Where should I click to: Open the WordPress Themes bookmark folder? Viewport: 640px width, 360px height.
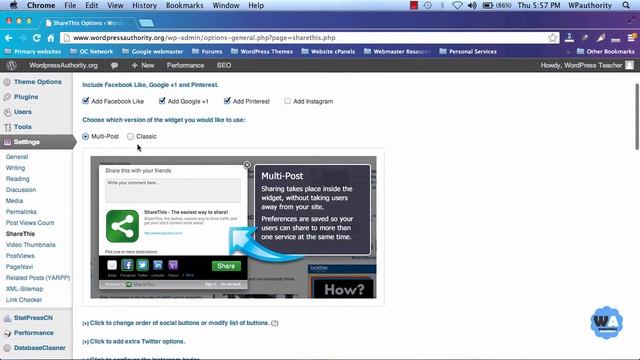pyautogui.click(x=262, y=52)
